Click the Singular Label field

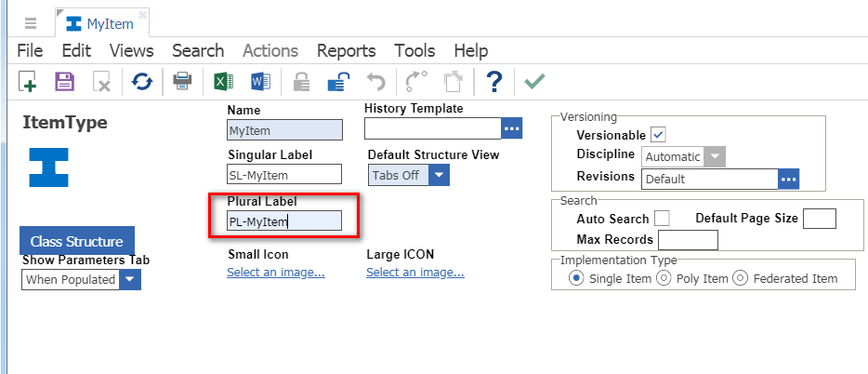tap(284, 175)
